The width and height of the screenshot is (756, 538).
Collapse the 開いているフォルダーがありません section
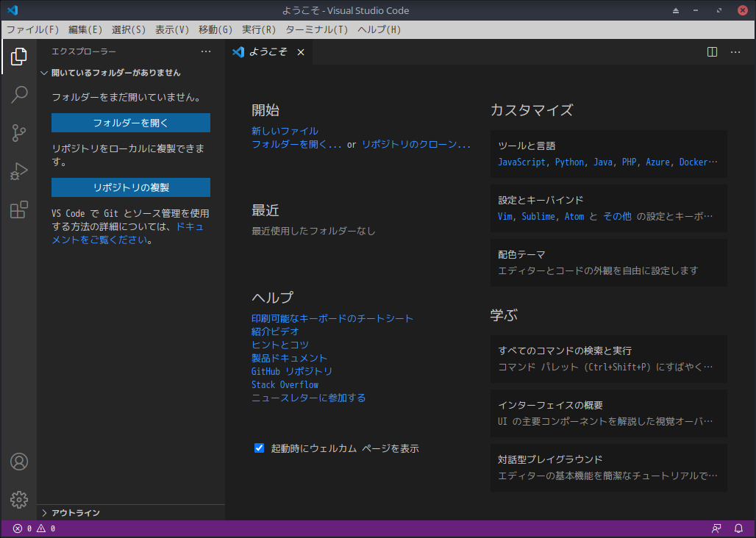[131, 73]
